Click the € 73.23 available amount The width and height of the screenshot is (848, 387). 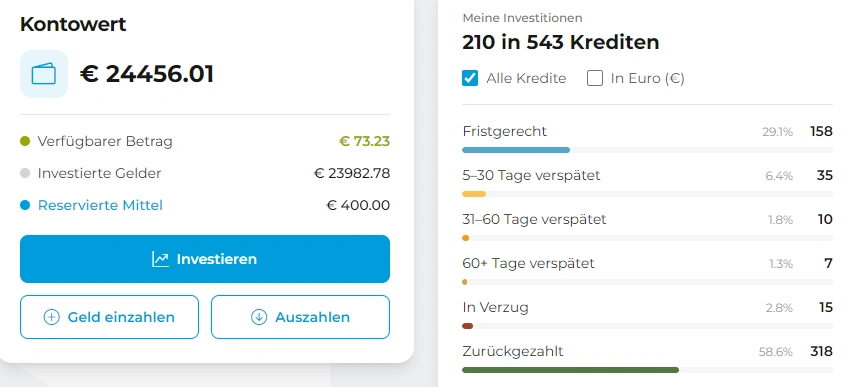(365, 142)
